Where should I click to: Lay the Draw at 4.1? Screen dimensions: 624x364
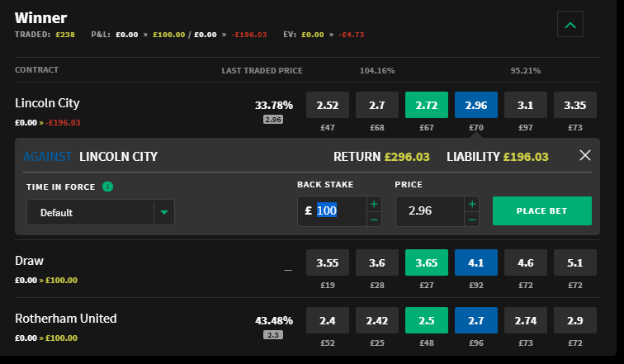point(476,262)
